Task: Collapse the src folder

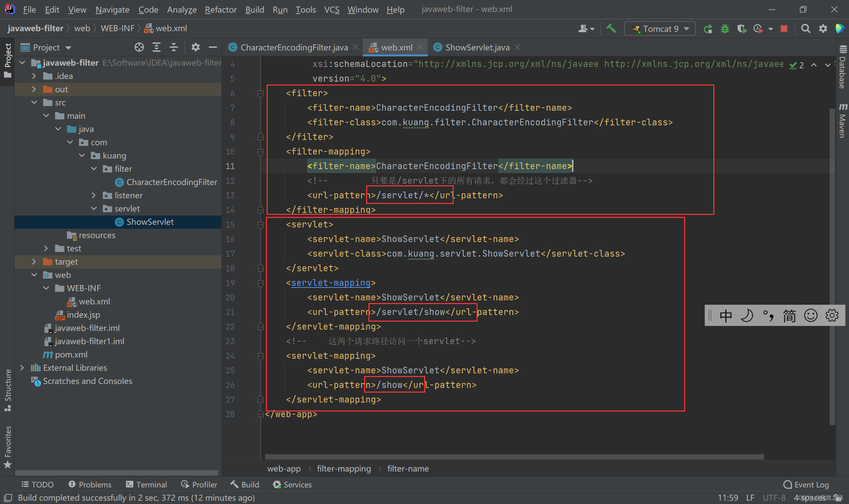Action: coord(33,102)
